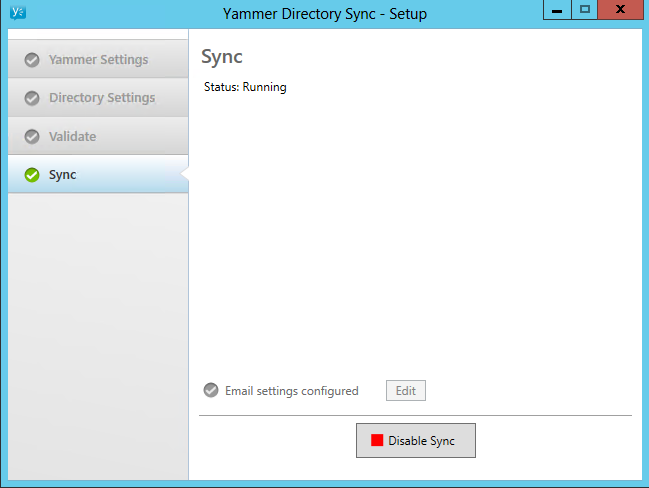Click the Status: Running text
This screenshot has width=649, height=488.
tap(245, 87)
